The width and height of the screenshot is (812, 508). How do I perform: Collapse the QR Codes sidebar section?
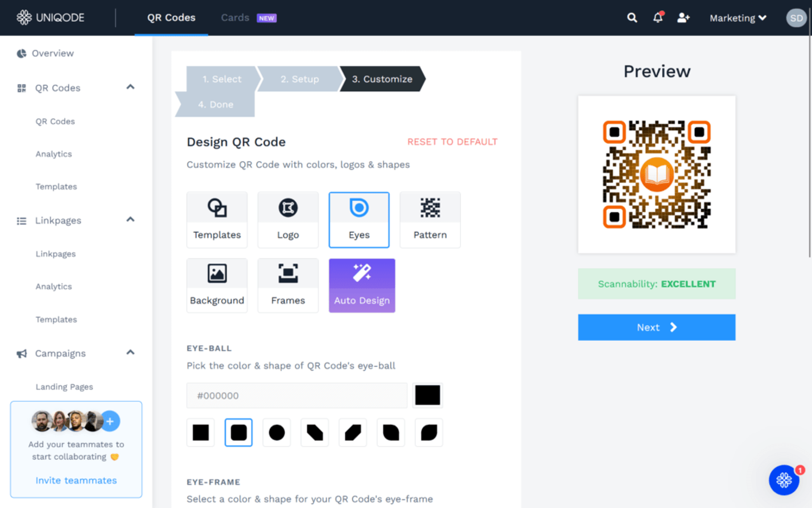[x=130, y=87]
